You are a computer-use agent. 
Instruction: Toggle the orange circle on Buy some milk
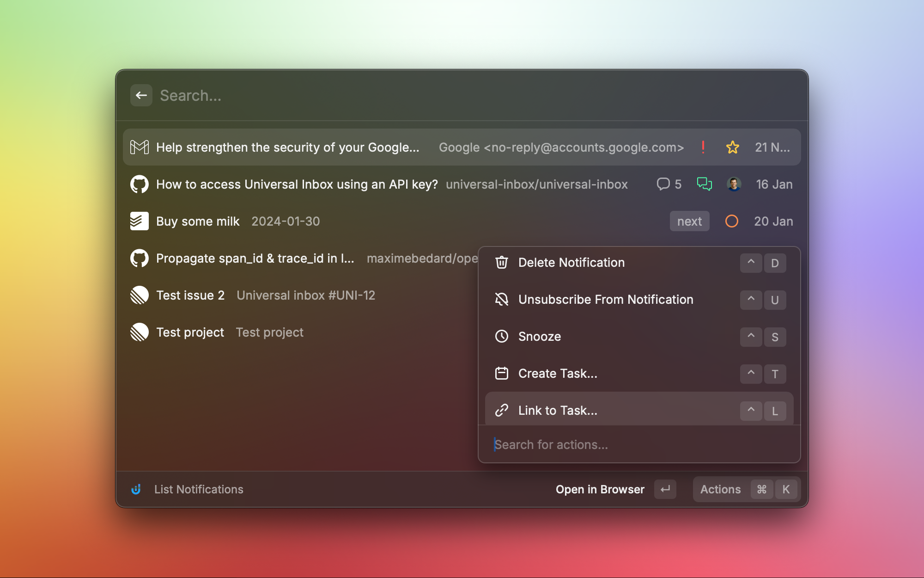[x=731, y=221]
